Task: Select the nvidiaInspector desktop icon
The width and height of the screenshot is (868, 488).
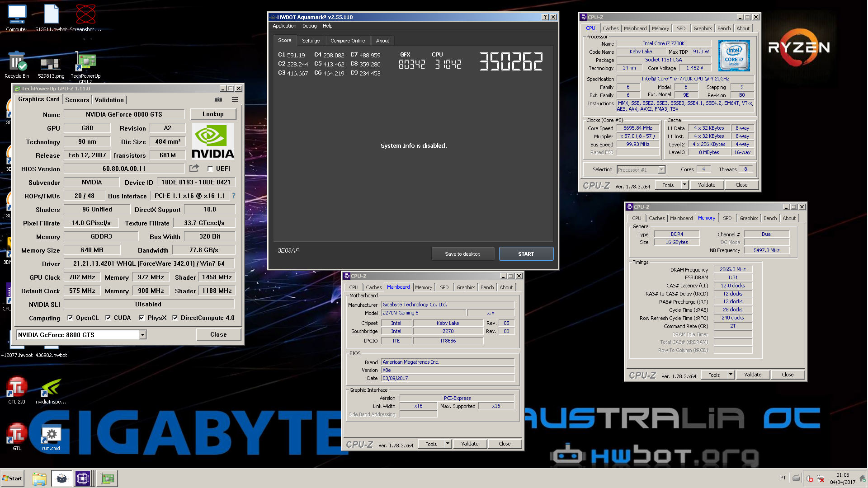Action: [51, 390]
